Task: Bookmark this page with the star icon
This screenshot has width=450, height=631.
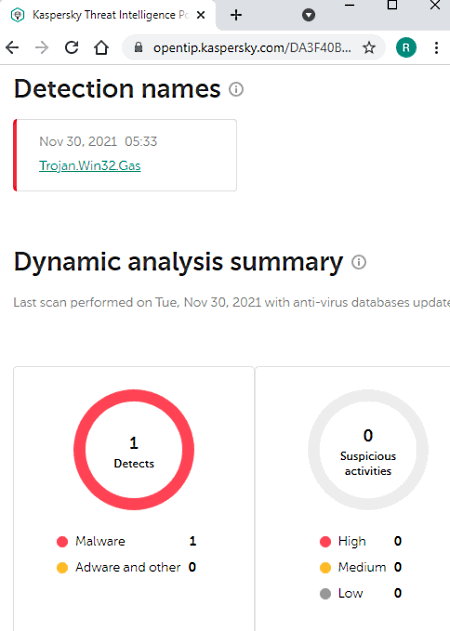Action: 369,48
